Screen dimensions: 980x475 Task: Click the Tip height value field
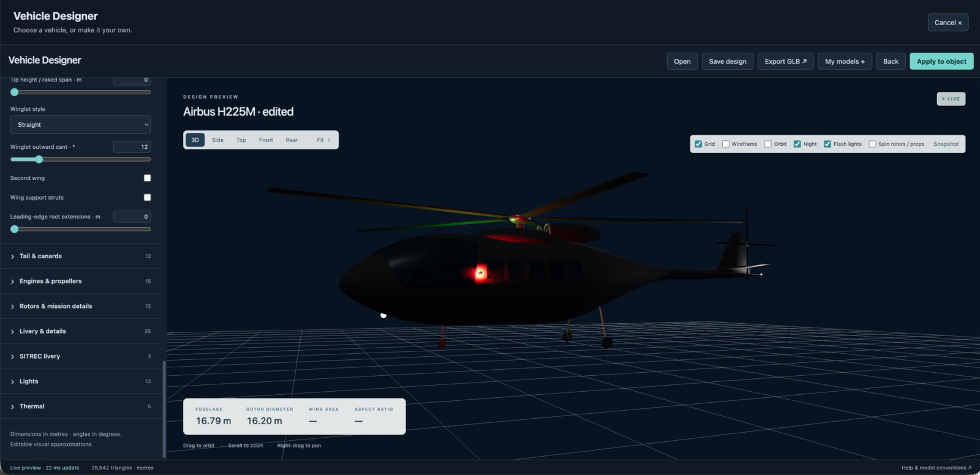point(132,80)
